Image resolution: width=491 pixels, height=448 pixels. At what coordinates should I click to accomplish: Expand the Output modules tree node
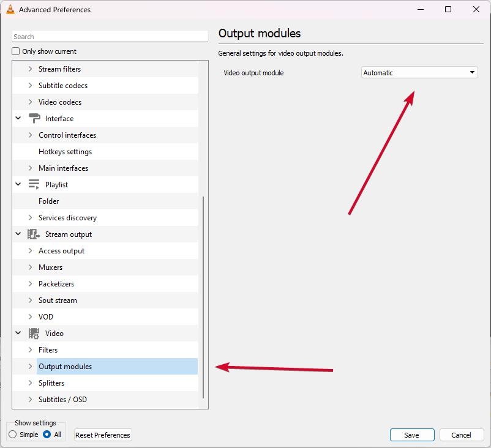pyautogui.click(x=31, y=366)
